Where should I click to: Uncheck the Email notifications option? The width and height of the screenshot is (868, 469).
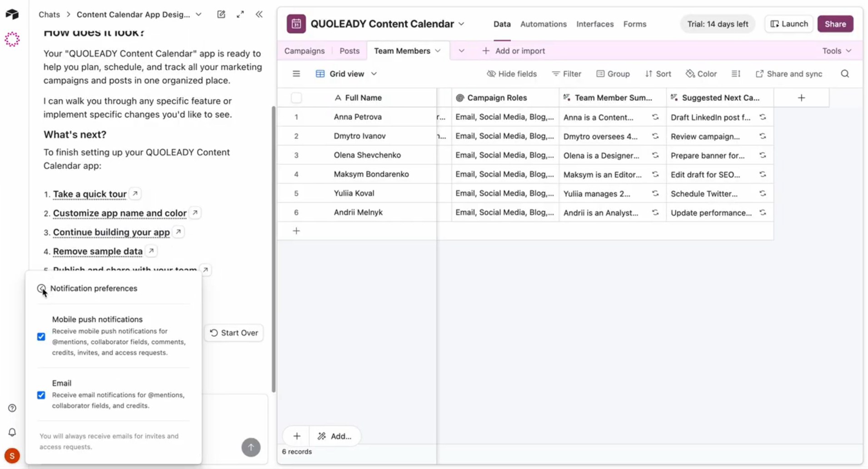pos(41,395)
